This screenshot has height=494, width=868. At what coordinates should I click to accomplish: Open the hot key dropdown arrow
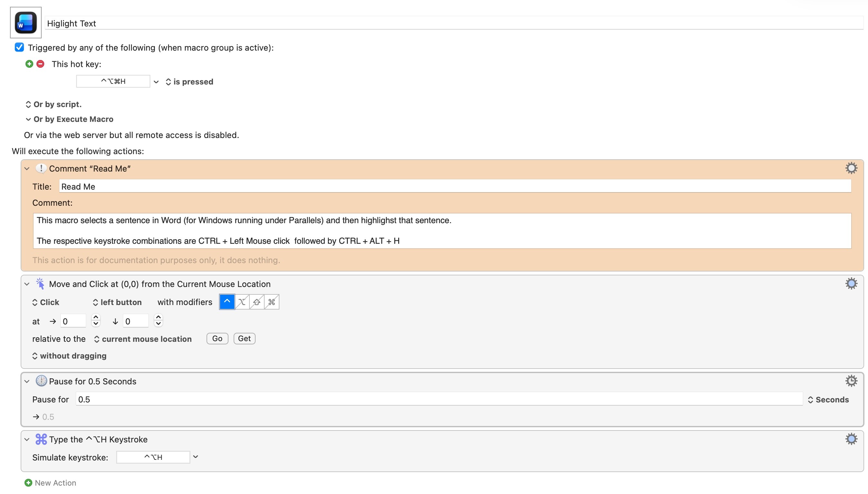coord(156,82)
